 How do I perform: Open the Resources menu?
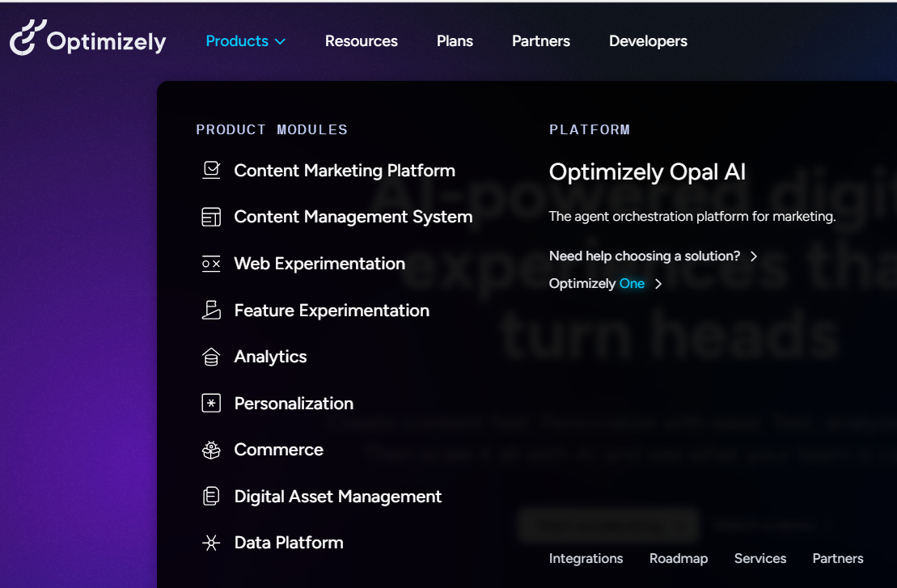pyautogui.click(x=361, y=41)
